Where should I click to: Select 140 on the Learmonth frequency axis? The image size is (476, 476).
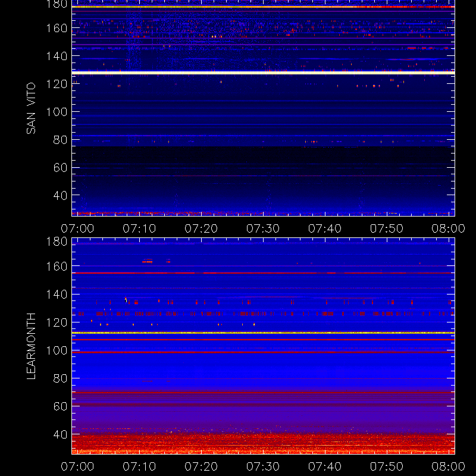pyautogui.click(x=57, y=295)
